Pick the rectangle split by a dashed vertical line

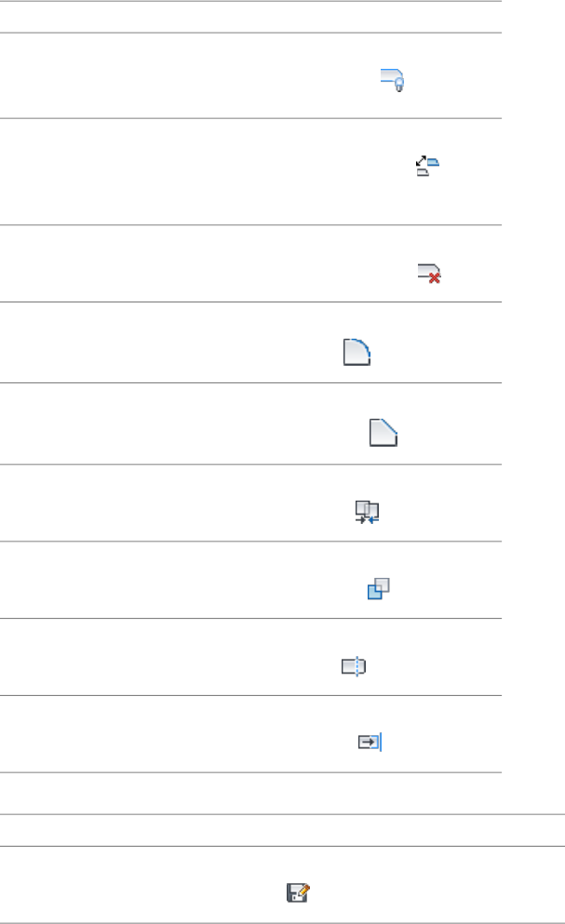[x=354, y=666]
